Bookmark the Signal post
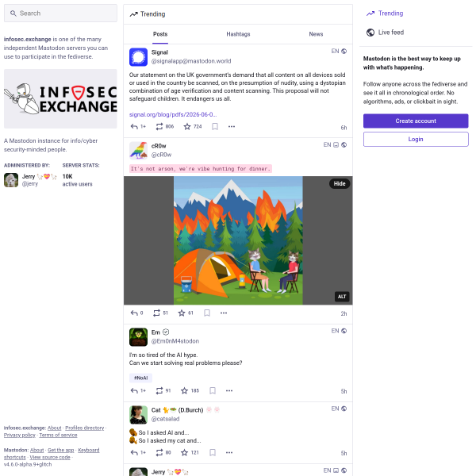Screen dimensions: 476x476 215,127
